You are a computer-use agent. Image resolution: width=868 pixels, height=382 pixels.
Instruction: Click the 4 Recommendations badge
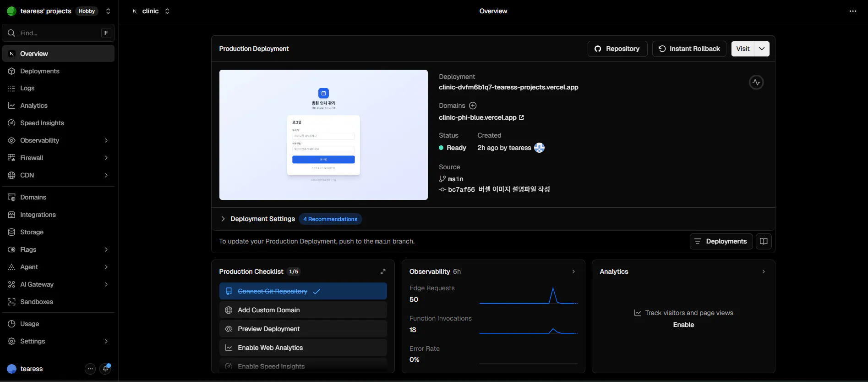click(x=330, y=219)
